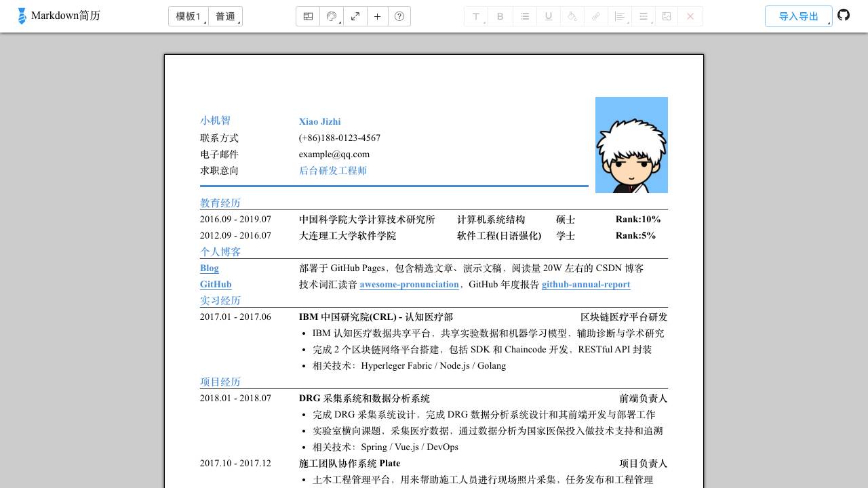Click the avatar photo in resume
This screenshot has width=868, height=488.
pos(631,145)
